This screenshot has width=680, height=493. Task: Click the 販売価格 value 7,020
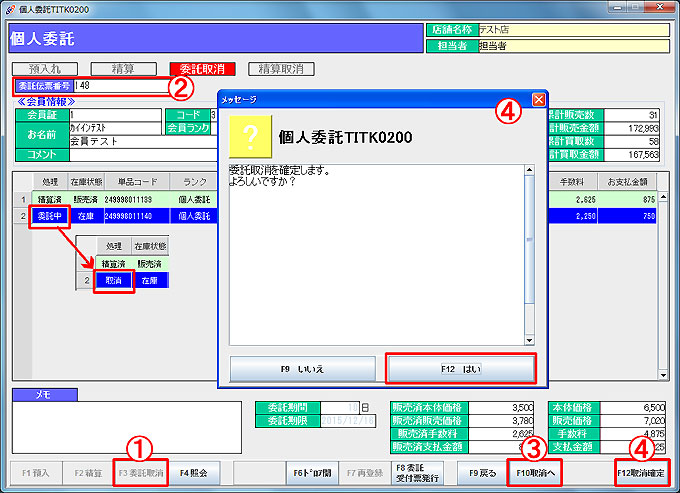click(x=633, y=421)
